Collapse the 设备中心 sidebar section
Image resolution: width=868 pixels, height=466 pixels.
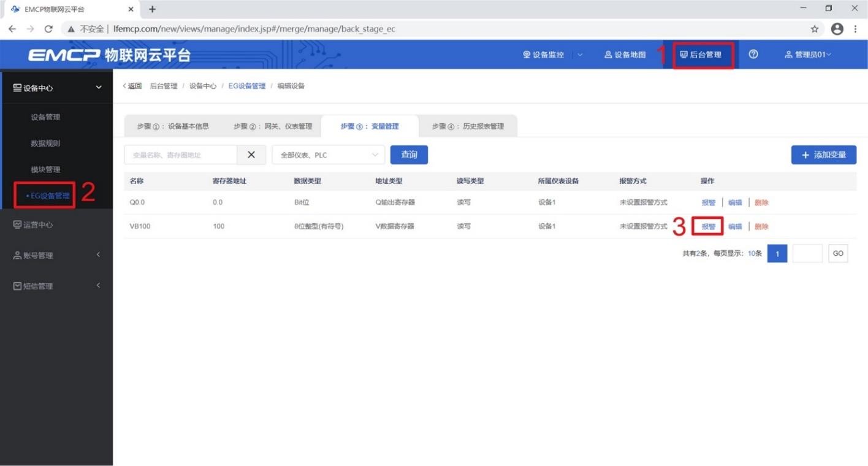(x=56, y=88)
